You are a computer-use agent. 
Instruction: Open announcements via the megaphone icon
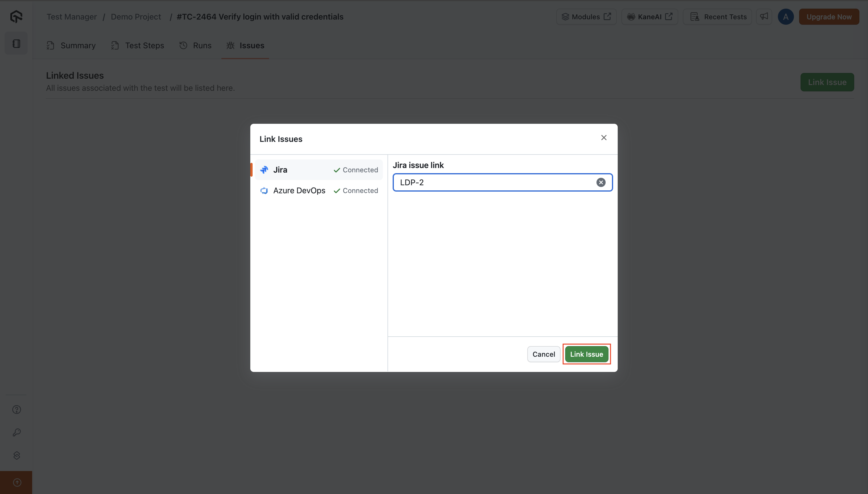tap(764, 16)
